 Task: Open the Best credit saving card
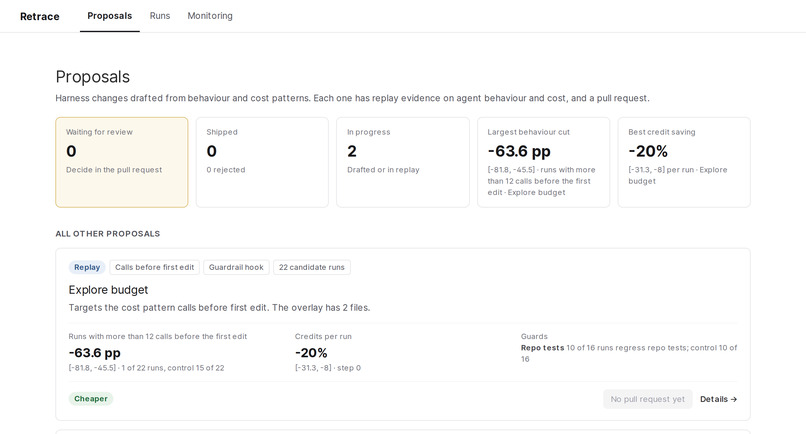tap(684, 162)
